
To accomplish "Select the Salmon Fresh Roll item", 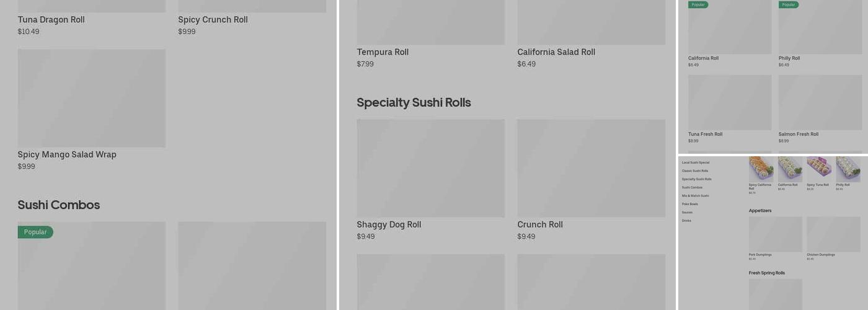I will pyautogui.click(x=799, y=134).
